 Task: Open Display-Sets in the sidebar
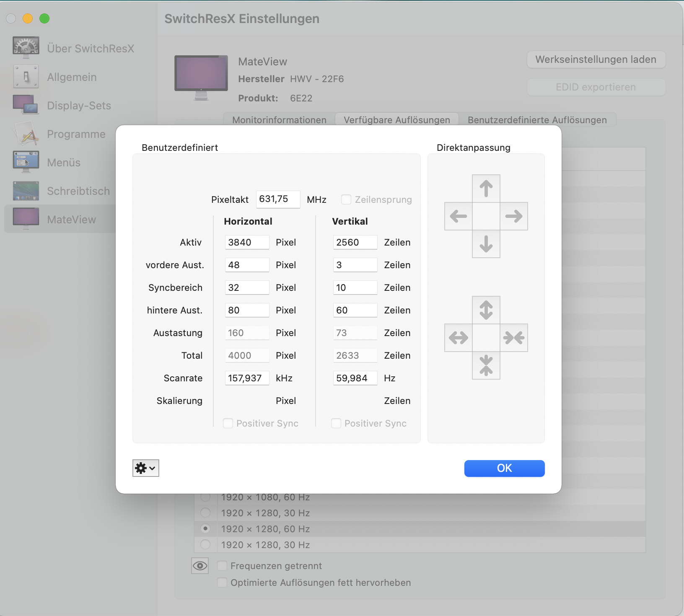(62, 106)
